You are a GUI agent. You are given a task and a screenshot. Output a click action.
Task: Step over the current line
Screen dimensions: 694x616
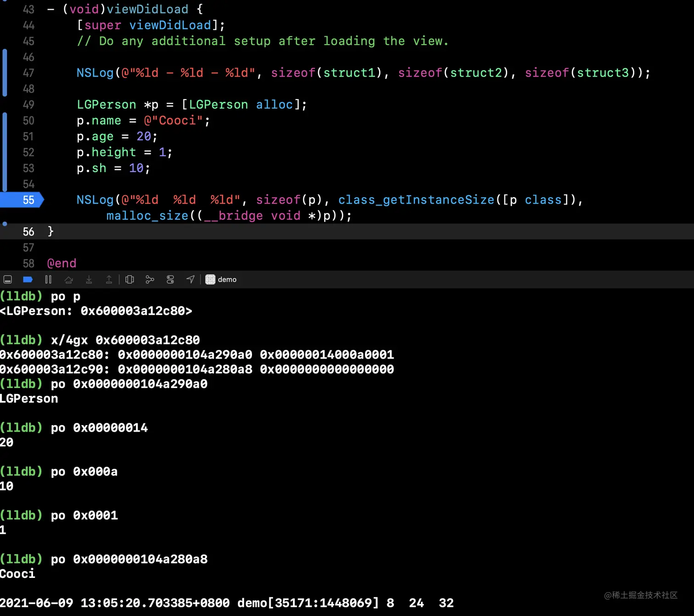coord(69,279)
